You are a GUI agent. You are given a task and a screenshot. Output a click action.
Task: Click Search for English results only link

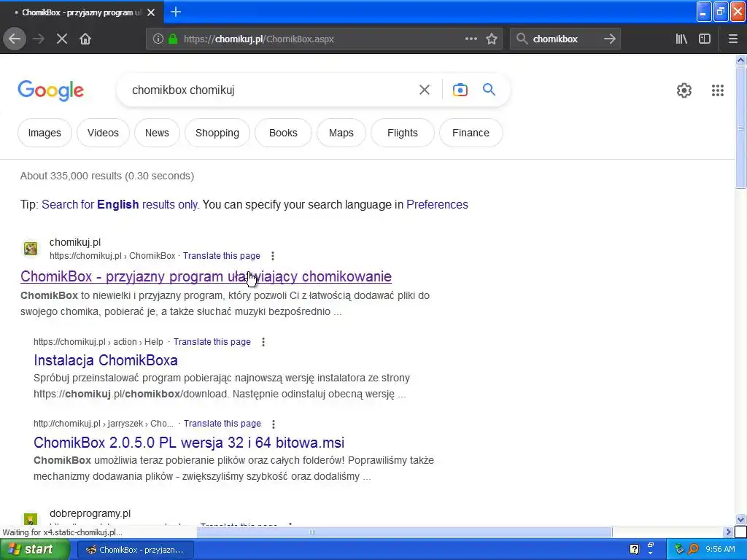click(120, 204)
